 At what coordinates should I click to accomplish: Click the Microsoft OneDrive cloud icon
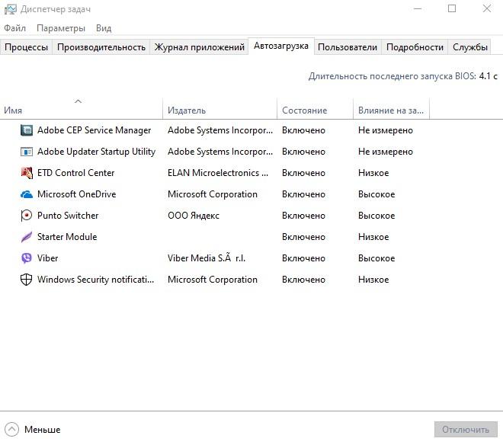(27, 194)
